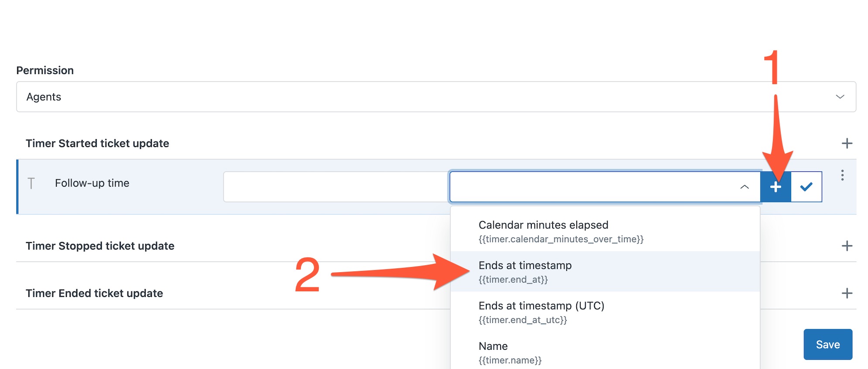Open the Permission Agents dropdown

pyautogui.click(x=436, y=97)
